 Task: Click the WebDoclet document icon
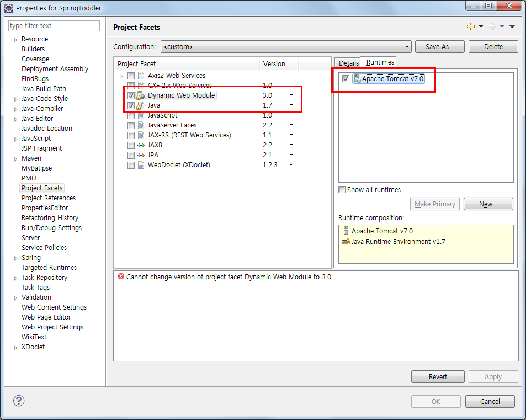[141, 165]
